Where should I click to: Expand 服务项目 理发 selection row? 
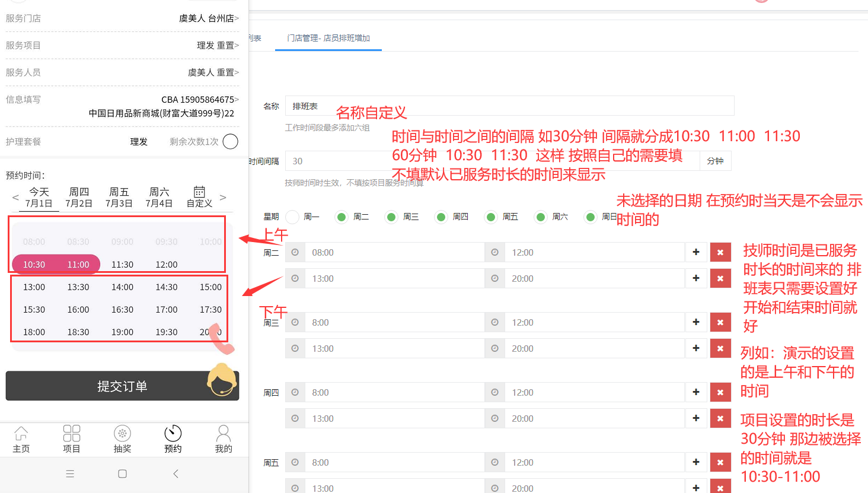pos(122,45)
